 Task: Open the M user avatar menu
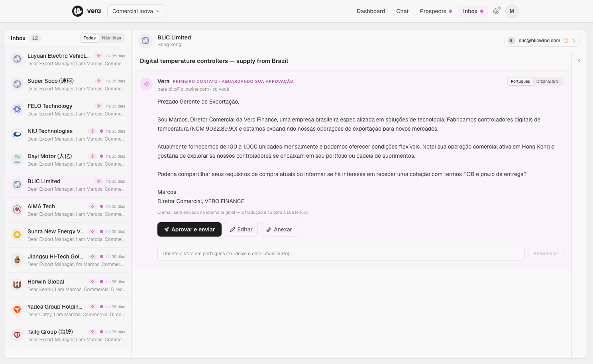point(512,11)
